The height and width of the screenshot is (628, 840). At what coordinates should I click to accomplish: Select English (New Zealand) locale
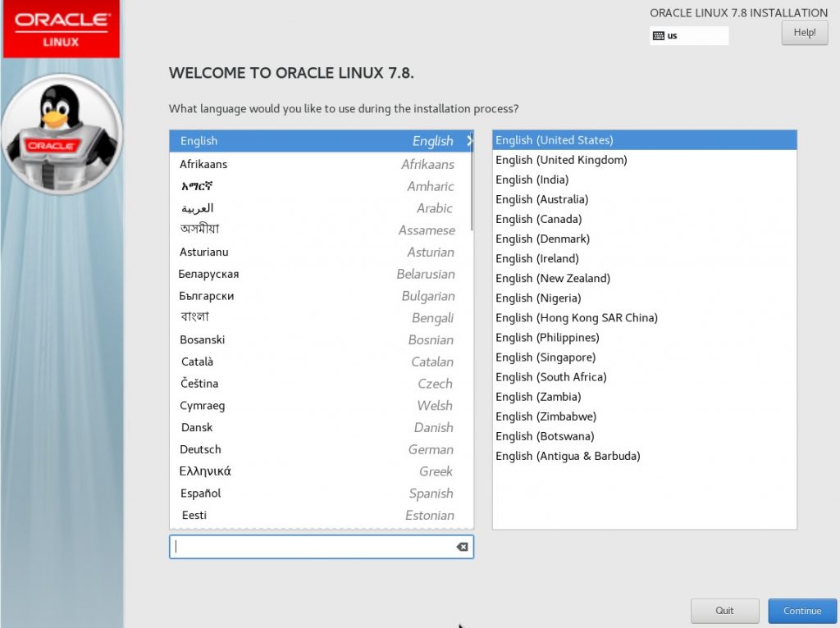tap(645, 279)
